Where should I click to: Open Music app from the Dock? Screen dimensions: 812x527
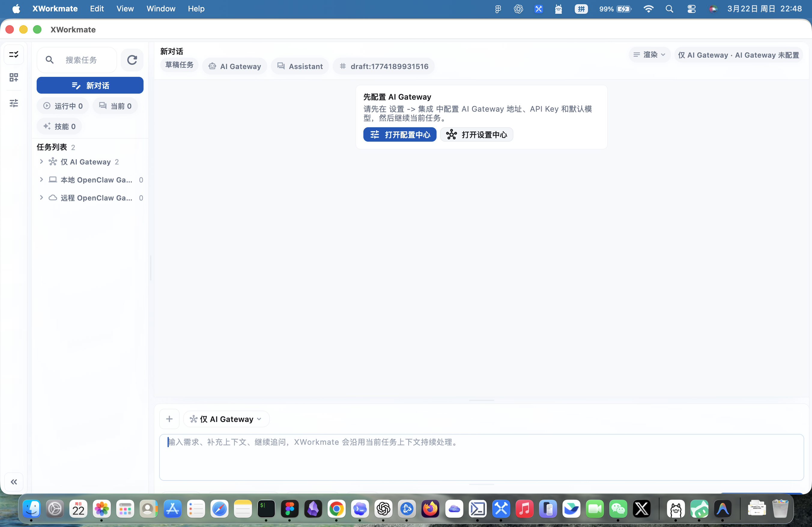[524, 509]
